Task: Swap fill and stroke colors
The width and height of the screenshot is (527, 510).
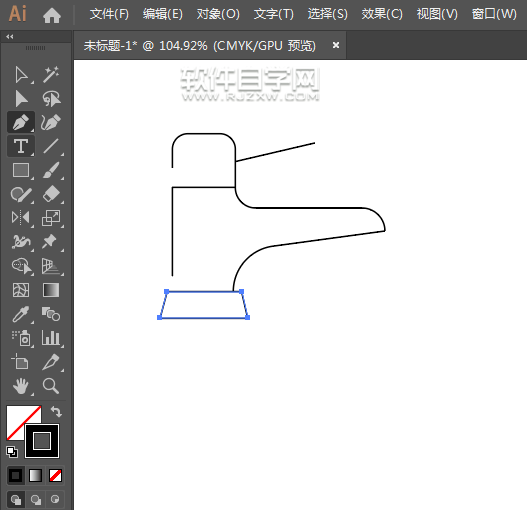Action: (x=56, y=411)
